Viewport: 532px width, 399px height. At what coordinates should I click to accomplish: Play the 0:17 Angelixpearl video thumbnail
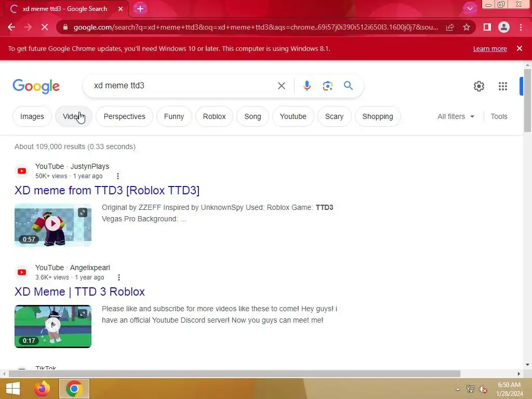coord(53,326)
